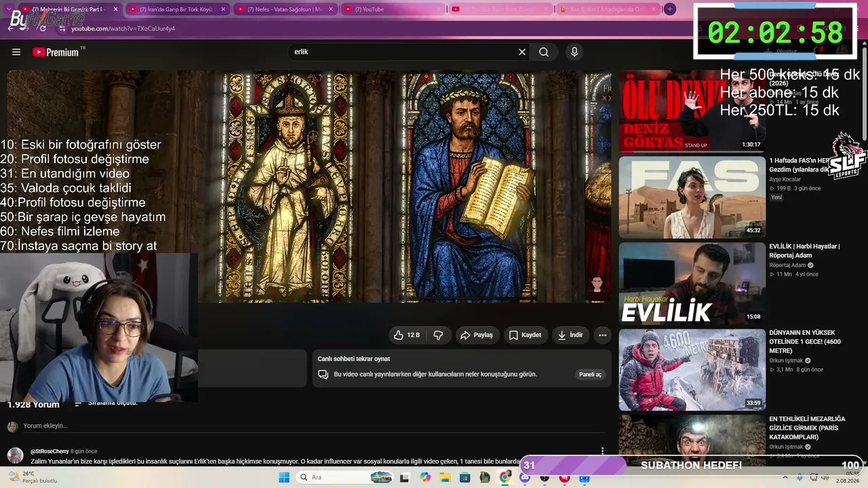Open Orkun Işıtmak channel under the hotel video
868x488 pixels.
coord(787,361)
